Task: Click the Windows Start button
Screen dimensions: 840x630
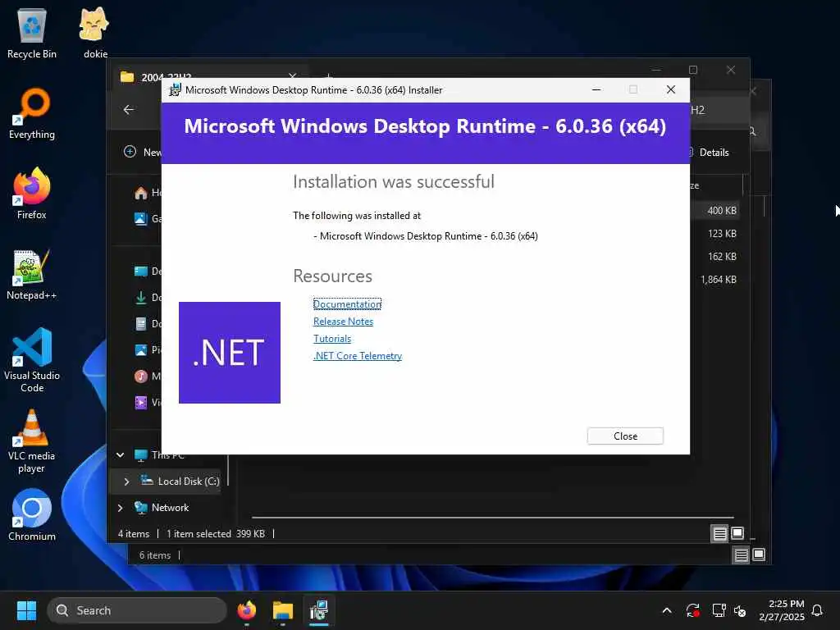Action: tap(26, 610)
